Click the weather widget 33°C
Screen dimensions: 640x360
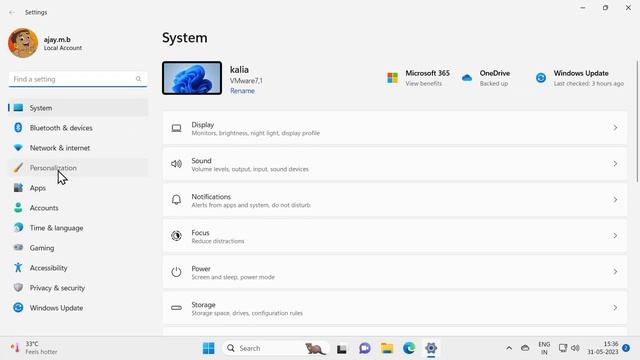click(33, 348)
